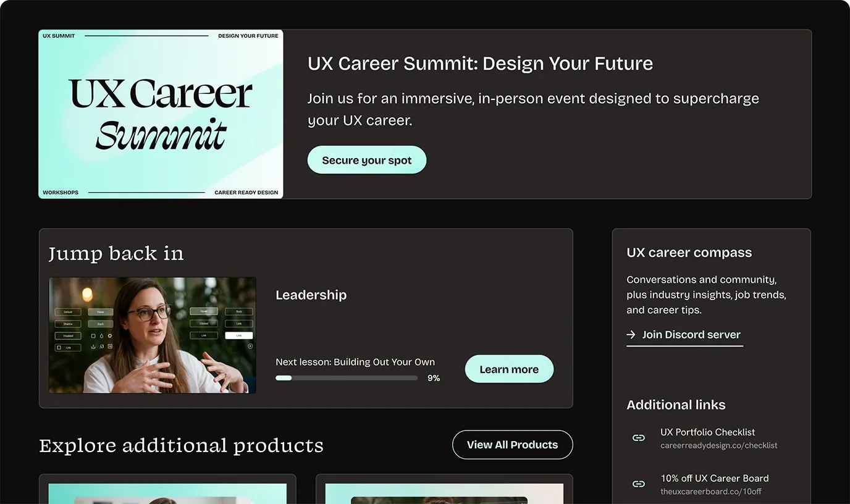Open the Join Discord server link
Image resolution: width=850 pixels, height=504 pixels.
pyautogui.click(x=691, y=334)
